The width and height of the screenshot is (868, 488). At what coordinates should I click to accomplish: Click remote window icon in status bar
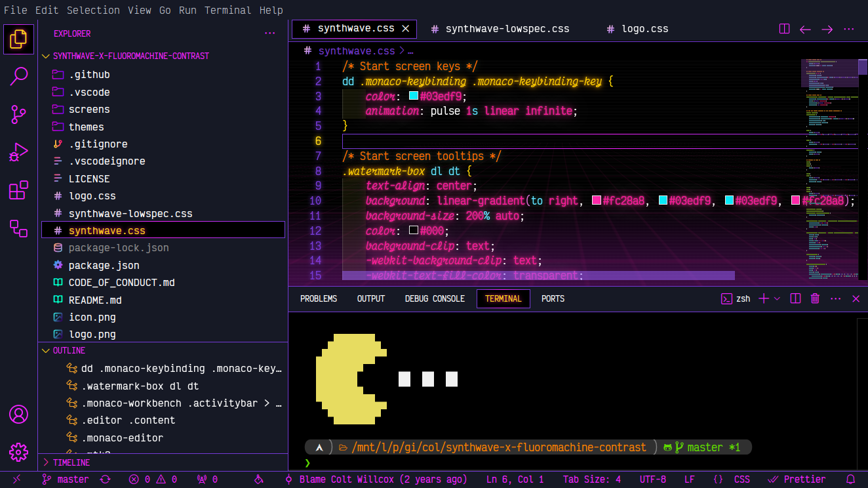coord(16,479)
